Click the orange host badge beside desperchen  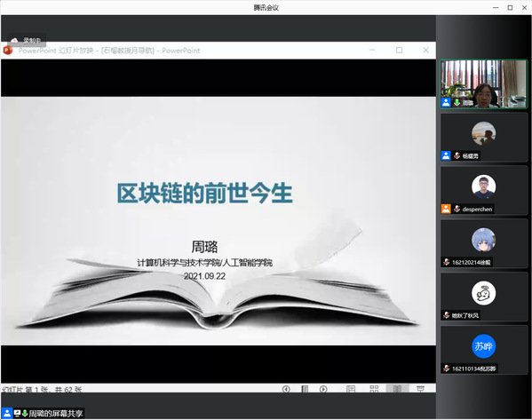[446, 209]
